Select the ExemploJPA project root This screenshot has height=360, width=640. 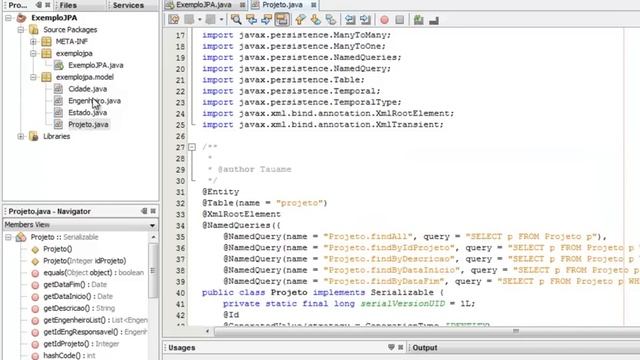tap(54, 18)
